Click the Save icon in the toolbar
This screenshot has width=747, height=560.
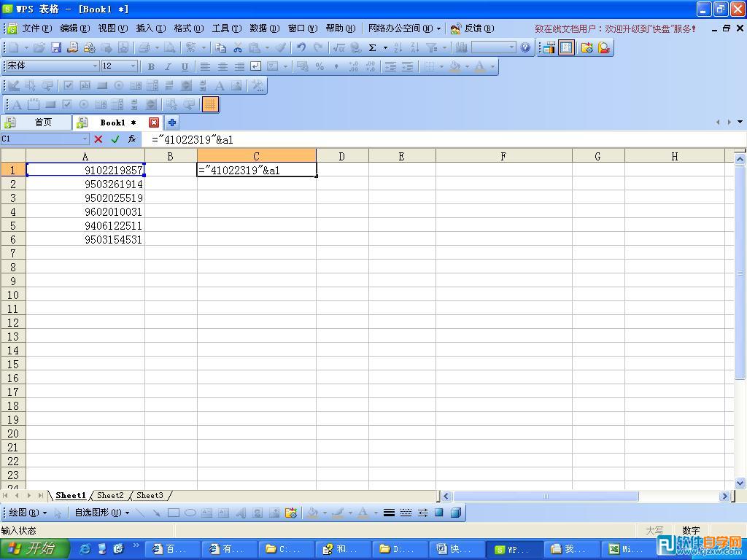pos(56,47)
